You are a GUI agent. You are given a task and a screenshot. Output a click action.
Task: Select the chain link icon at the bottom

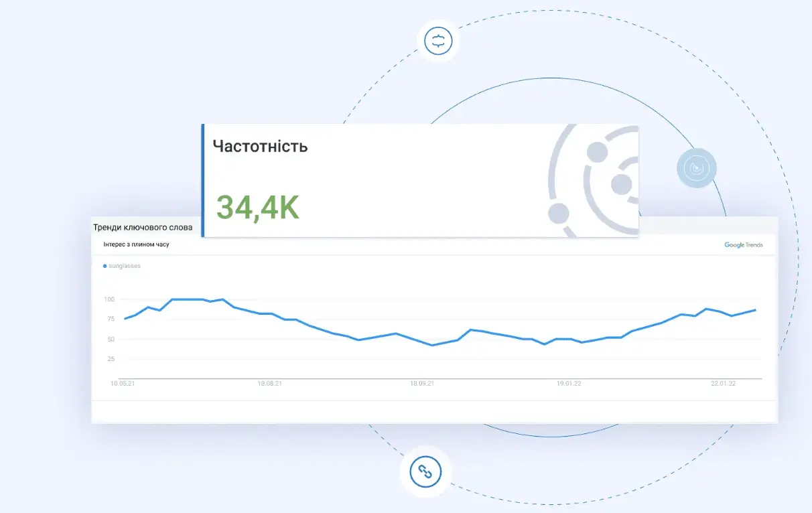[x=425, y=471]
